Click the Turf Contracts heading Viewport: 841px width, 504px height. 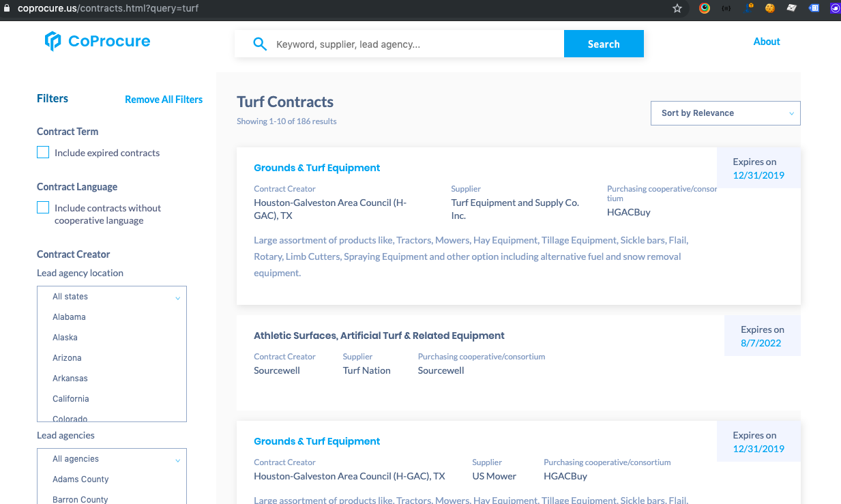[285, 102]
